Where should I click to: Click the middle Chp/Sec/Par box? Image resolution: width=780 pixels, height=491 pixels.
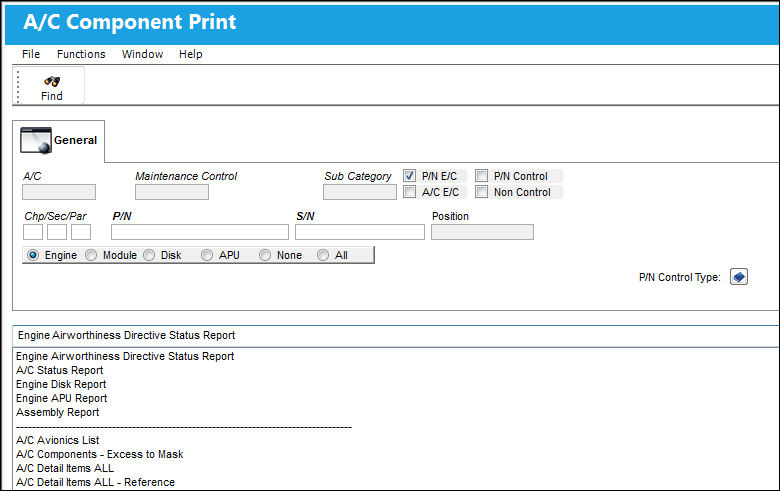[57, 232]
